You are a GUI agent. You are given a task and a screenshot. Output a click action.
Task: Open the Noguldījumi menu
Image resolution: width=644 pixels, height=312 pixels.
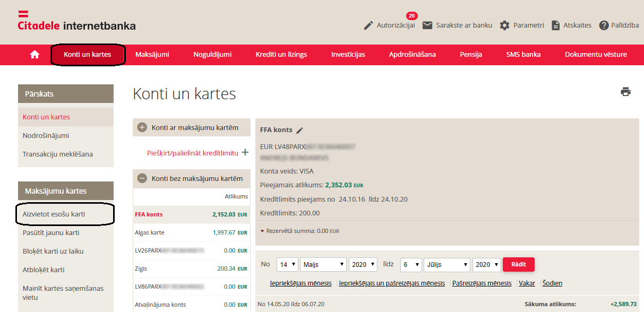click(212, 55)
